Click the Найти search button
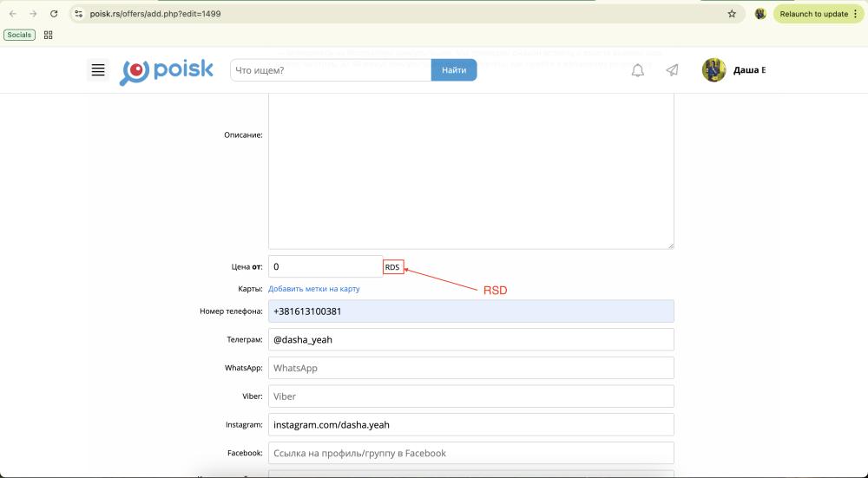Screen dimensions: 868x478 [x=453, y=70]
